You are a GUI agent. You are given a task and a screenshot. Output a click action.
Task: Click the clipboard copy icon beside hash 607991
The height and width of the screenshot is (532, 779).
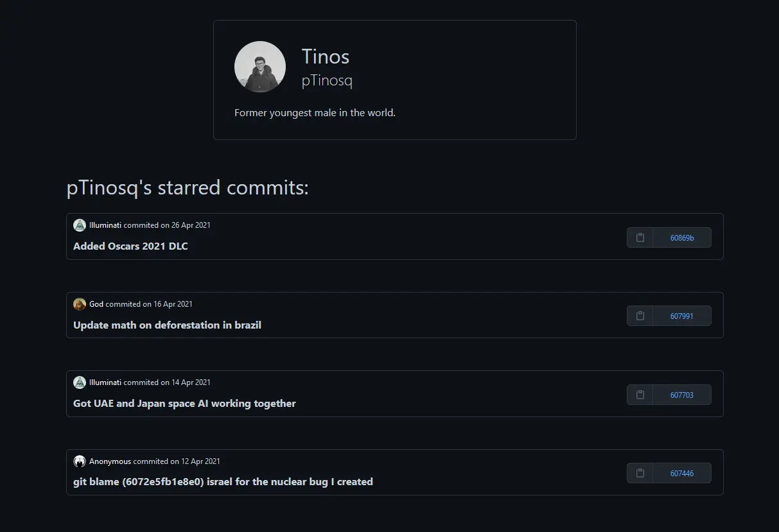pyautogui.click(x=640, y=316)
